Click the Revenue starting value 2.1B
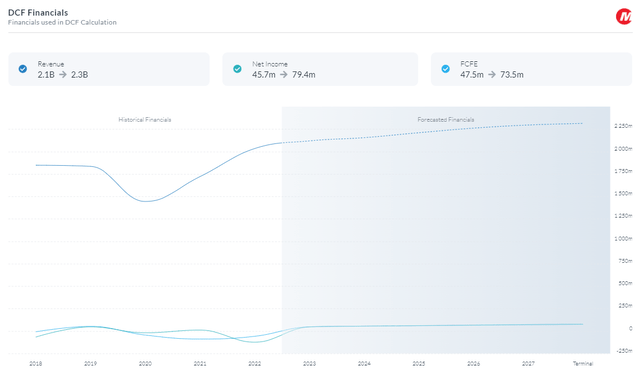The height and width of the screenshot is (375, 640). click(46, 75)
